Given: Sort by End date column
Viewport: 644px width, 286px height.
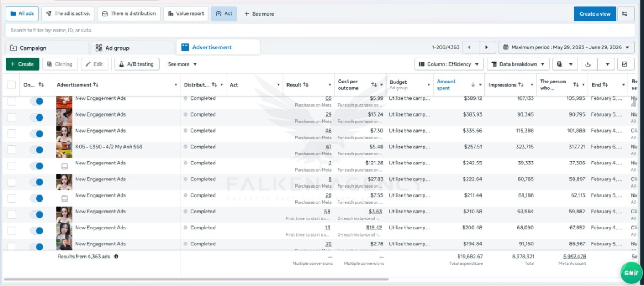Looking at the screenshot, I should coord(606,84).
